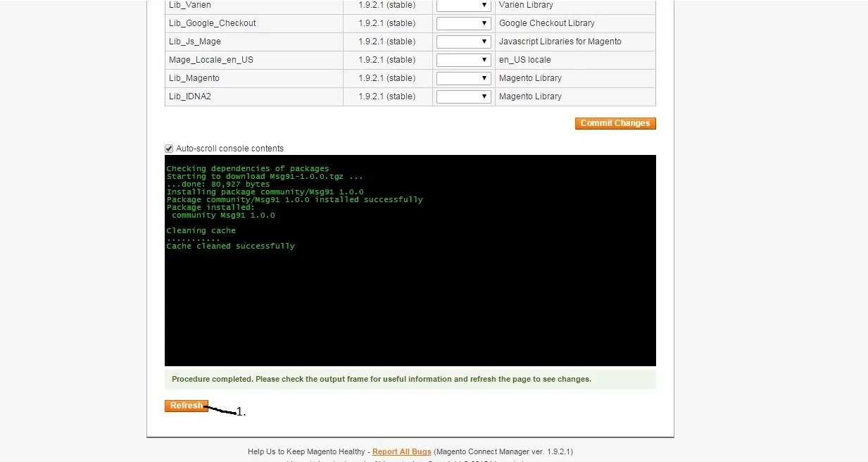Open the Report All Bugs link
Image resolution: width=868 pixels, height=462 pixels.
(402, 451)
